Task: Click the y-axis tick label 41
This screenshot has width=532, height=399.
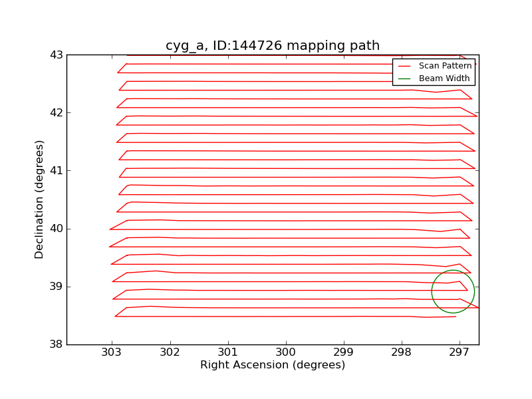Action: point(56,171)
